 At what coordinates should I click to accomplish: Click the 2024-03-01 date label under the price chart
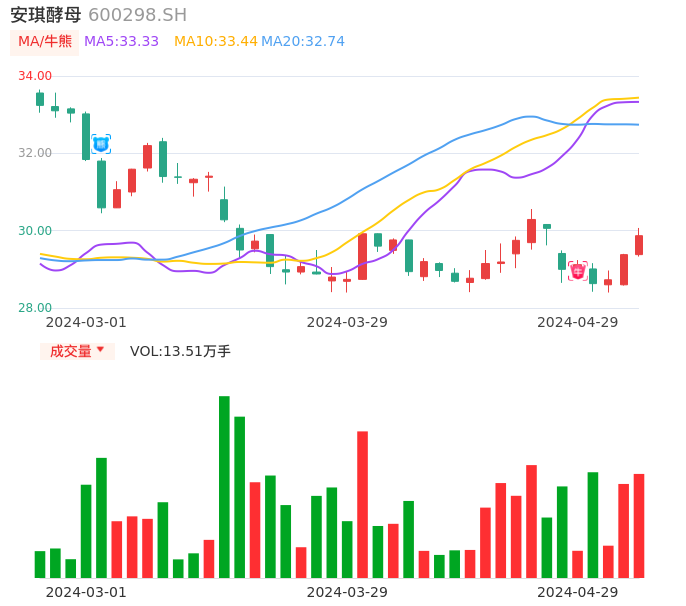(x=86, y=322)
